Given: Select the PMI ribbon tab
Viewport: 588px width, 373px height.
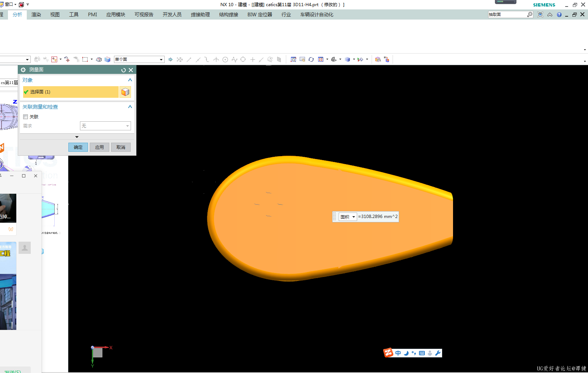Looking at the screenshot, I should tap(93, 14).
